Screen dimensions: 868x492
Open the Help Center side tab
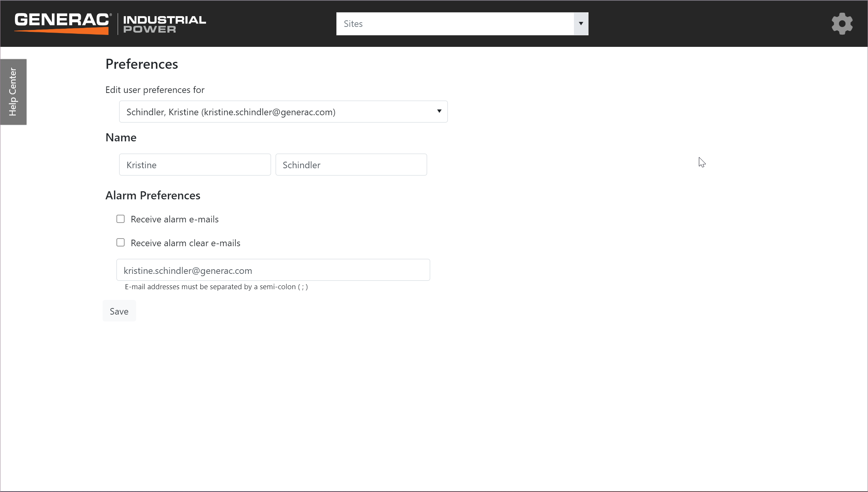click(x=13, y=92)
